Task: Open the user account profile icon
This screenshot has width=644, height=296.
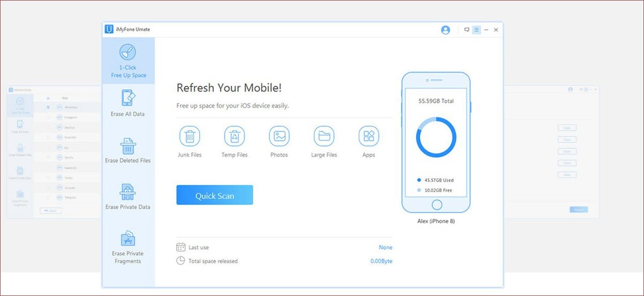Action: pyautogui.click(x=445, y=30)
